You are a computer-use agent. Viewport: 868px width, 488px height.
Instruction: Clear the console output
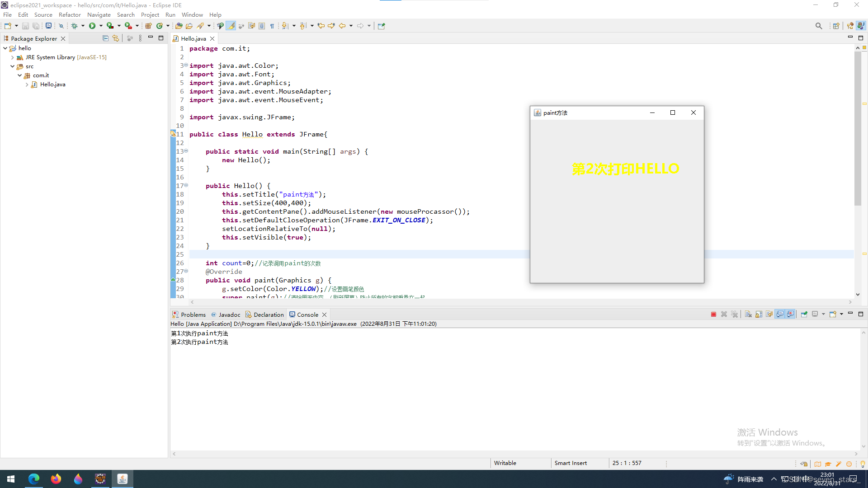pos(748,314)
